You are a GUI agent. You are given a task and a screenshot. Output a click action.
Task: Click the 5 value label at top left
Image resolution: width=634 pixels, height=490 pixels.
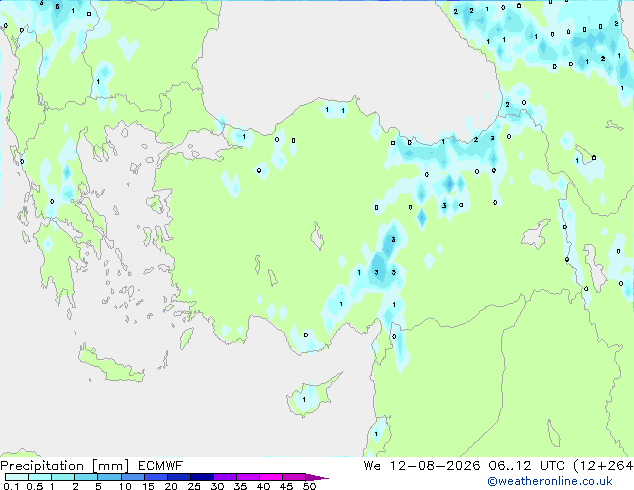[x=57, y=6]
